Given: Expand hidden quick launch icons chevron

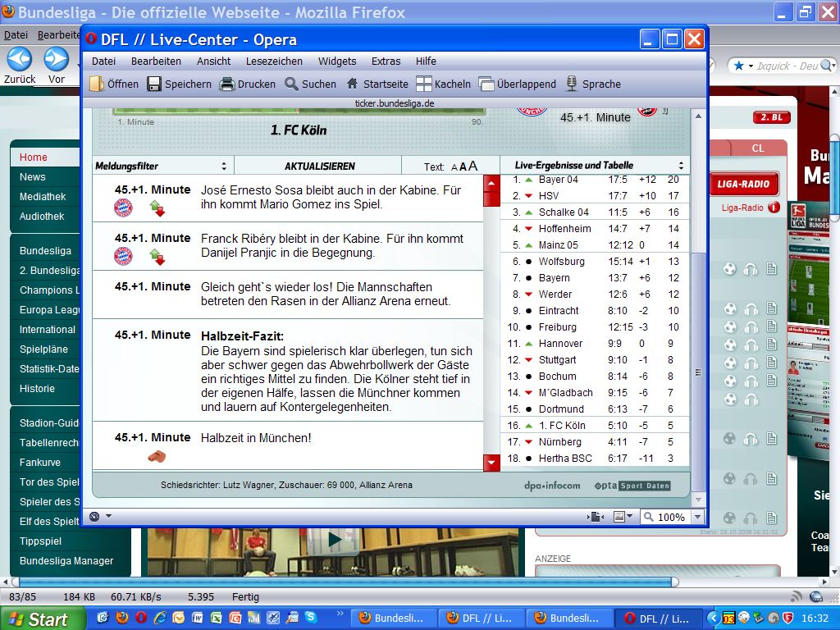Looking at the screenshot, I should click(x=340, y=614).
